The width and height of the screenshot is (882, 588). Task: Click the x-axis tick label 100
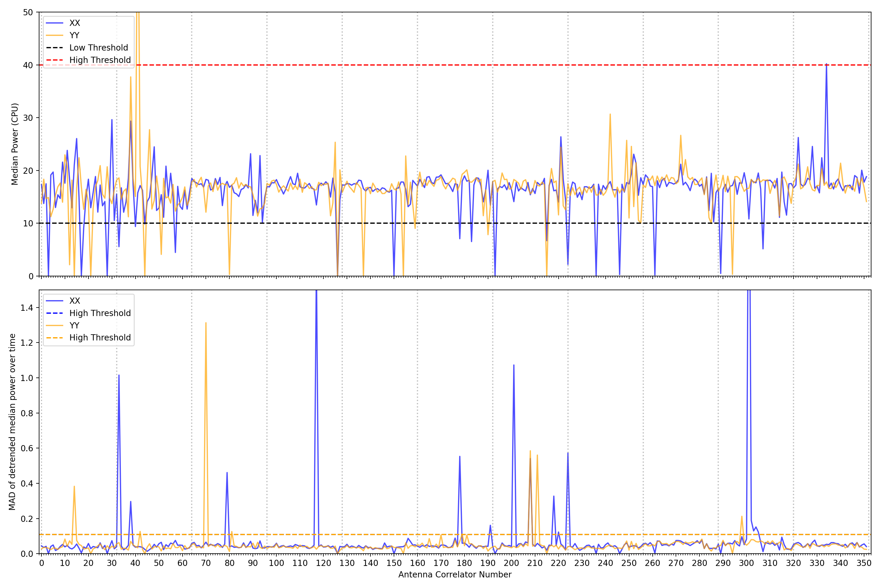point(276,563)
